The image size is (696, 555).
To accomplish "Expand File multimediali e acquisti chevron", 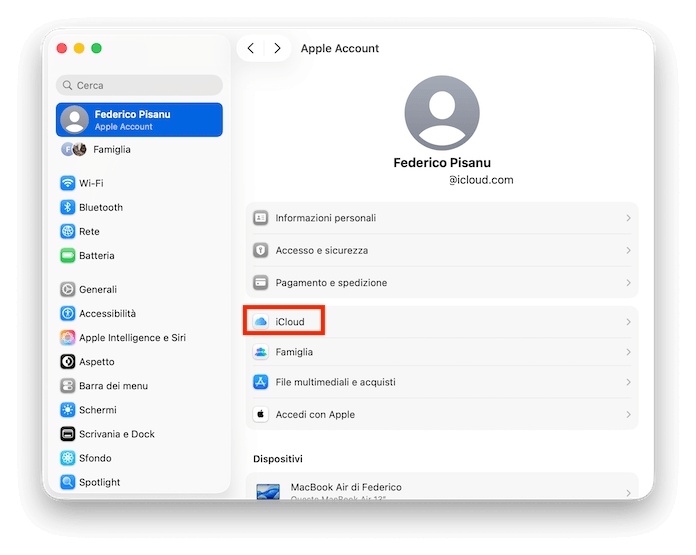I will click(x=628, y=382).
